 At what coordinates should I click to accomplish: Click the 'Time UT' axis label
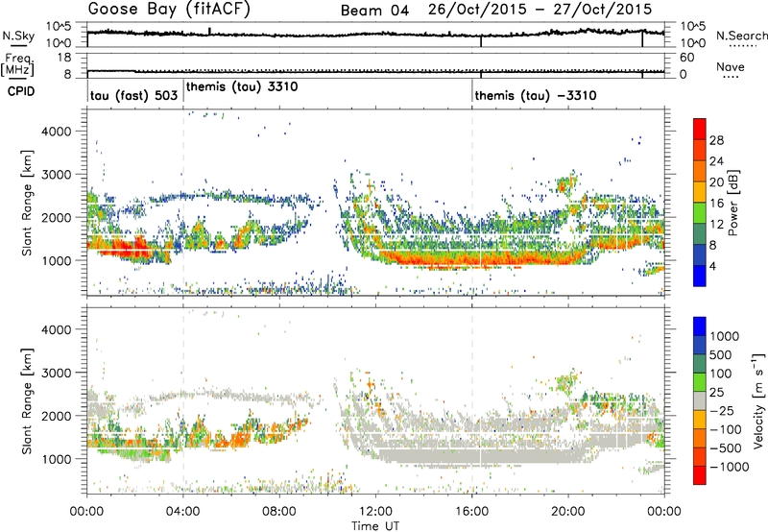tap(375, 526)
